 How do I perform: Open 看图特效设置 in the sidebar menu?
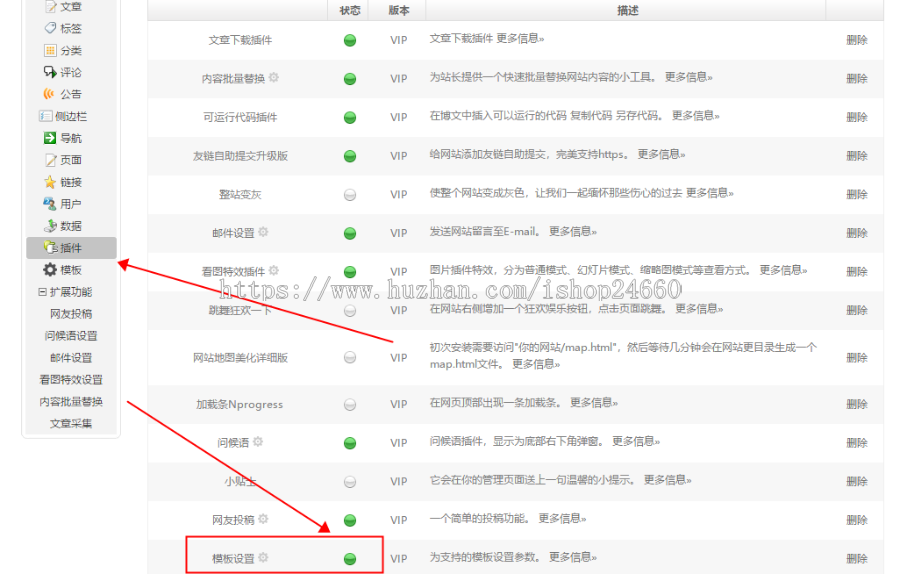pos(71,379)
